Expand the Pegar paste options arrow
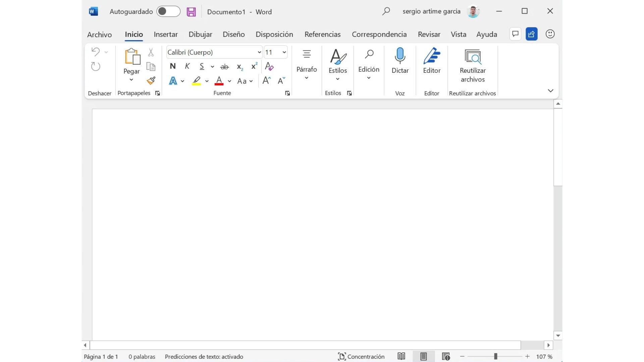Screen dimensions: 644x362 [131, 80]
